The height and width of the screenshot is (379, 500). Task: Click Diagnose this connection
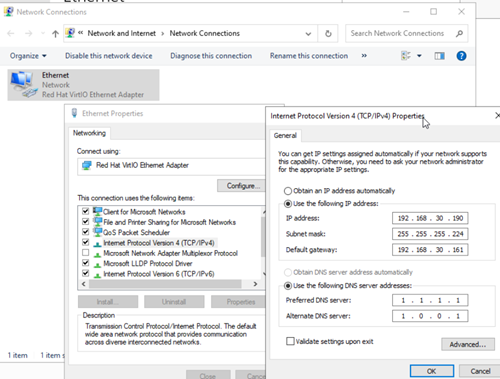point(211,56)
